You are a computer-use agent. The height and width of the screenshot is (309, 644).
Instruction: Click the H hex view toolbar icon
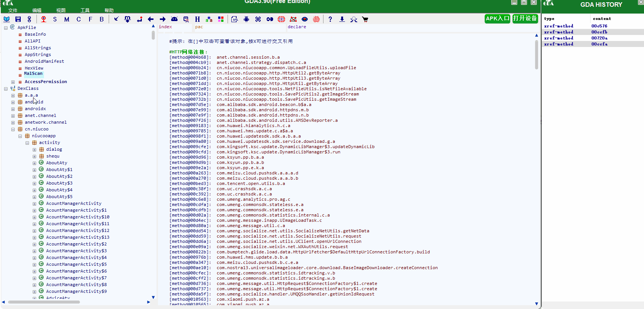coord(197,19)
